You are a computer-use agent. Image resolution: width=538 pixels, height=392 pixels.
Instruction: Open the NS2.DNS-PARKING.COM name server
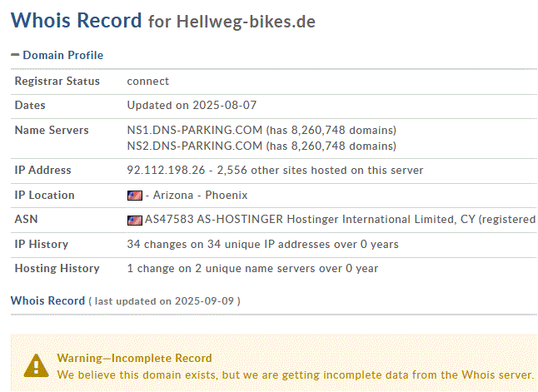click(194, 146)
